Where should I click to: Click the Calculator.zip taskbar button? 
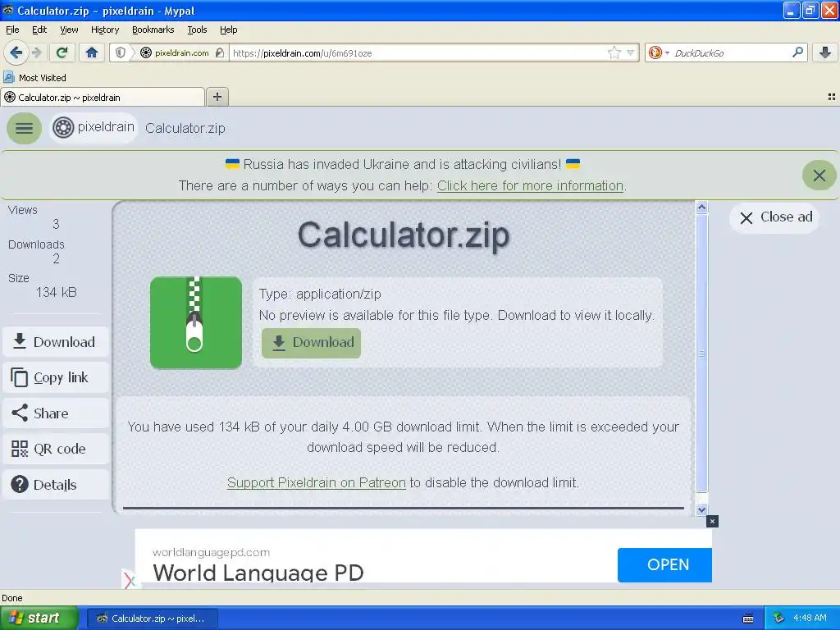[x=152, y=619]
